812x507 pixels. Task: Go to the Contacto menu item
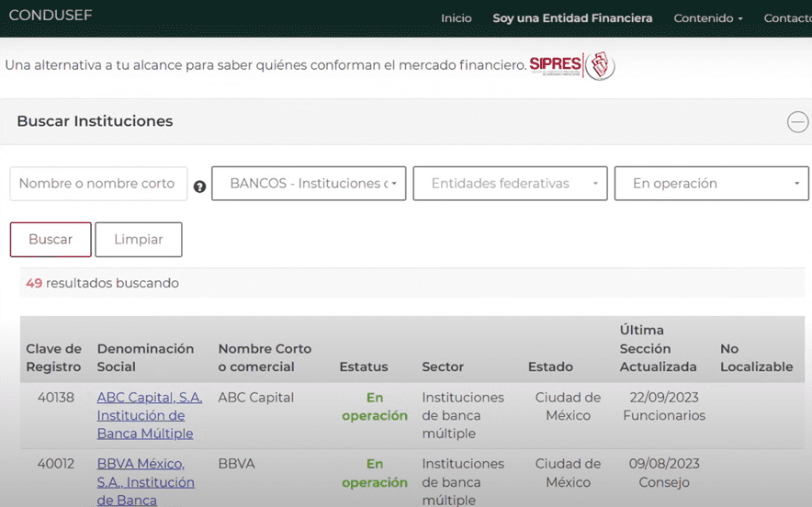tap(786, 18)
